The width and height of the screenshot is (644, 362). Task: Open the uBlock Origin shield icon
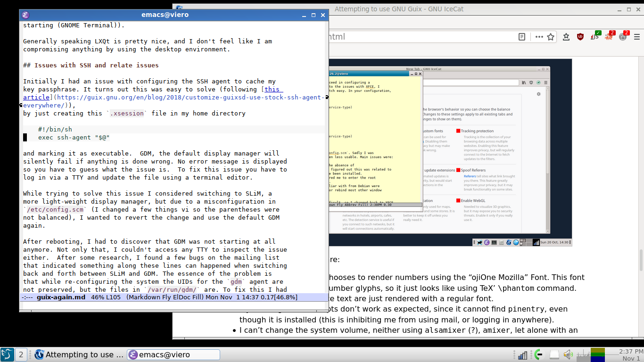click(580, 37)
